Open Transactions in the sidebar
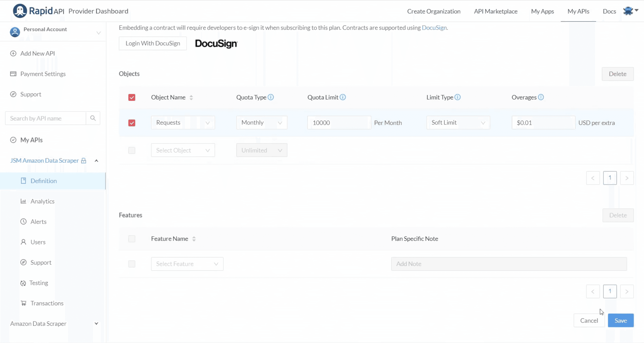 pyautogui.click(x=47, y=303)
